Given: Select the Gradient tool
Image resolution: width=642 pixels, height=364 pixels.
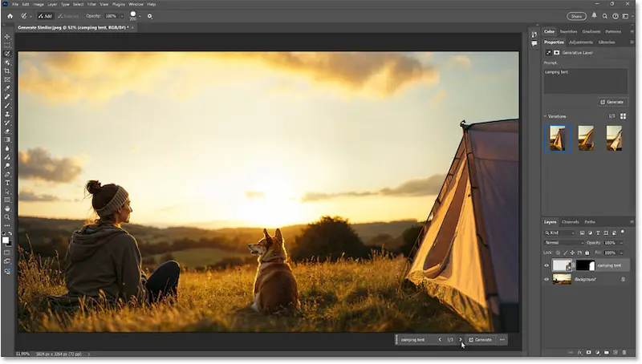Looking at the screenshot, I should [7, 140].
